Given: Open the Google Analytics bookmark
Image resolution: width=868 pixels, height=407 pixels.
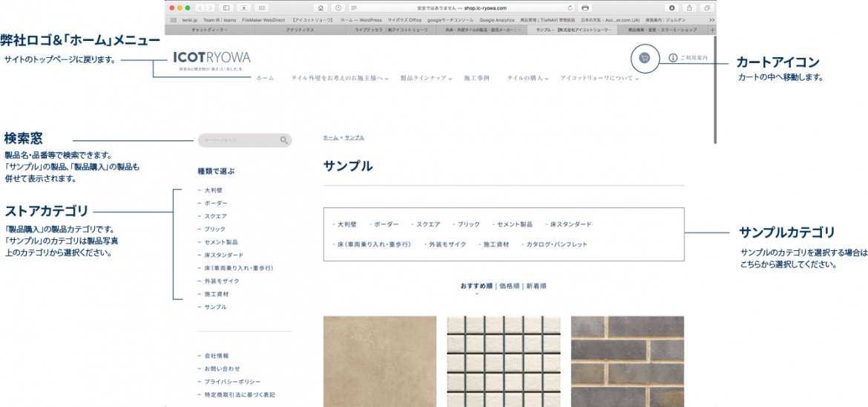Looking at the screenshot, I should pos(496,20).
